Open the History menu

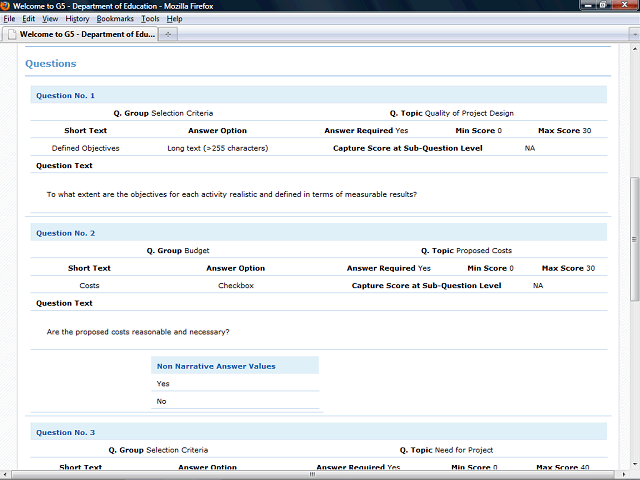(77, 19)
